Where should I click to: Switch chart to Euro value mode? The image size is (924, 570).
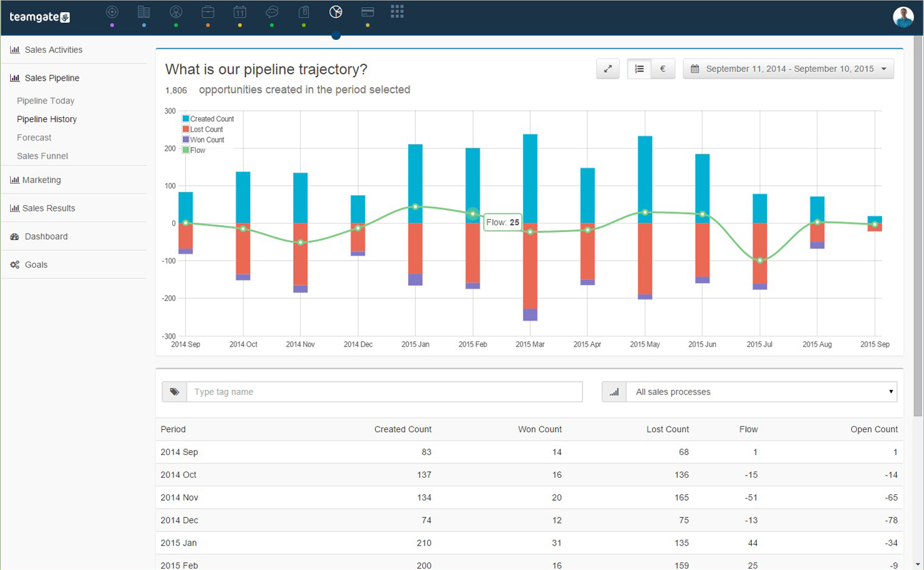[x=662, y=69]
